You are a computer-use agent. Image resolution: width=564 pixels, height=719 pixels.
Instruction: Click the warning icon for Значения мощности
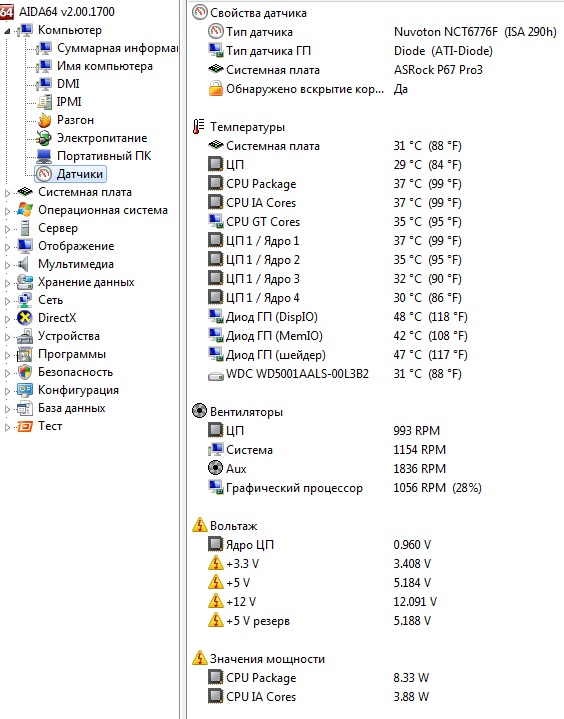pyautogui.click(x=199, y=658)
